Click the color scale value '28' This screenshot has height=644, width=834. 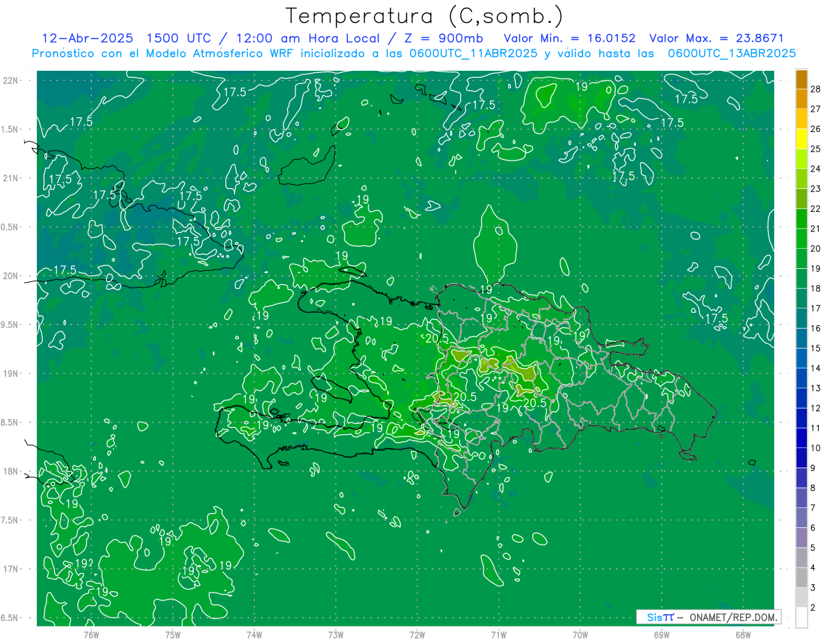816,88
